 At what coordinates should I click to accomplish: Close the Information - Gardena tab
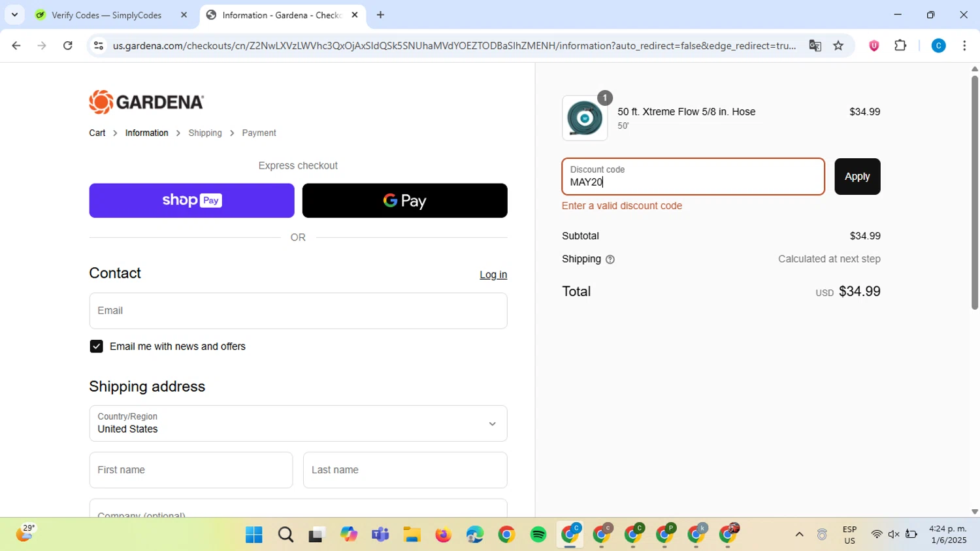click(x=355, y=15)
